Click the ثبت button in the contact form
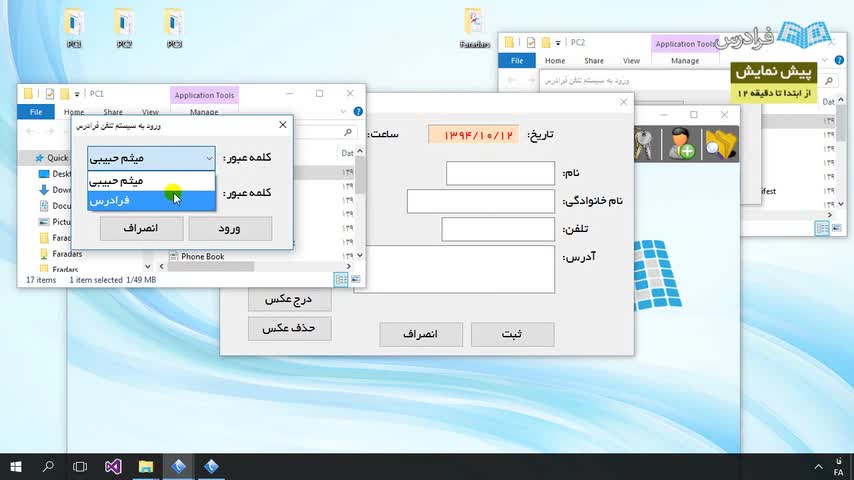The width and height of the screenshot is (854, 480). (513, 334)
